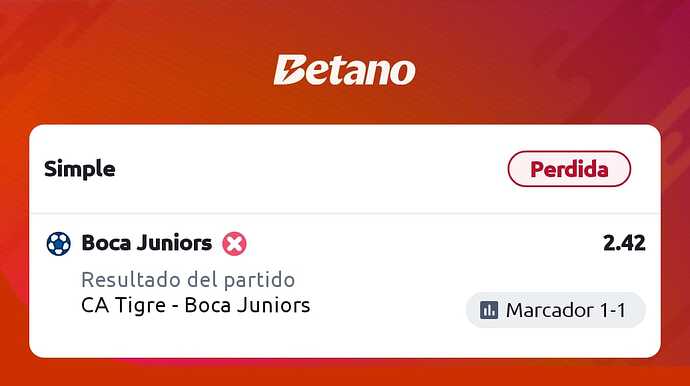Click the bar chart statistics icon

[x=489, y=310]
